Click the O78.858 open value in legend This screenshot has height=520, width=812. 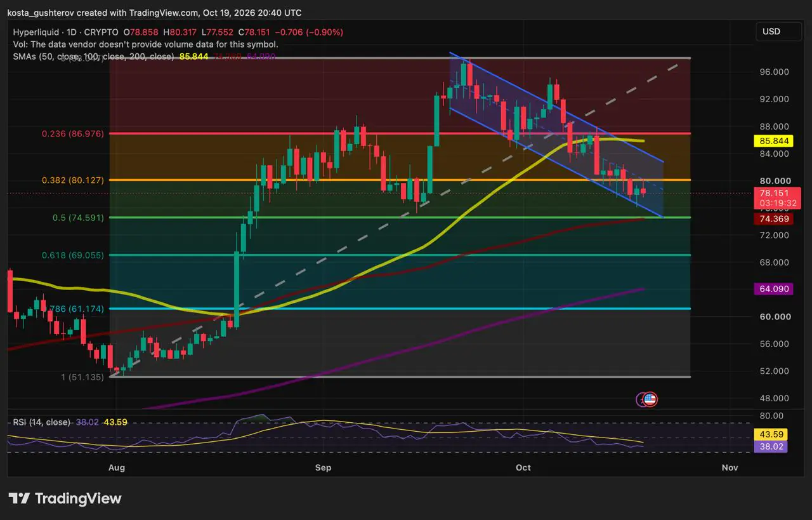[x=140, y=32]
